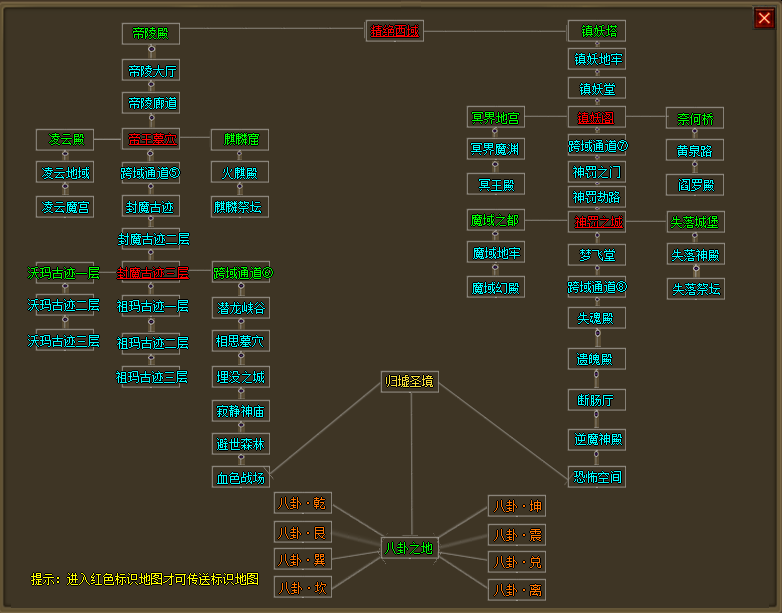Click the 归墟圣境 hub node
Viewport: 782px width, 613px height.
(410, 381)
